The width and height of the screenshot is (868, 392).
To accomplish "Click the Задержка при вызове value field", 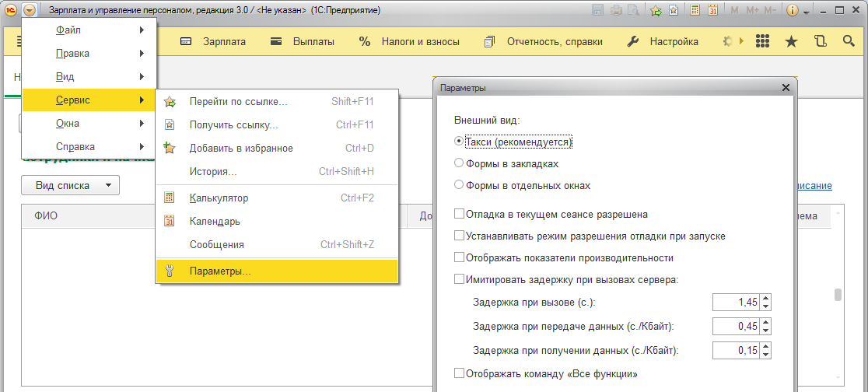I will [x=737, y=303].
